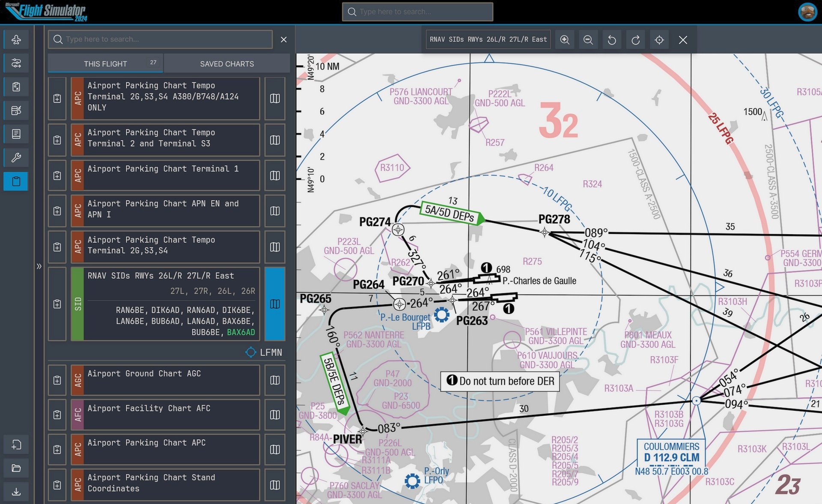This screenshot has width=822, height=504.
Task: Save the Tempo Terminal 2G,S3,S4 chart
Action: tap(57, 247)
